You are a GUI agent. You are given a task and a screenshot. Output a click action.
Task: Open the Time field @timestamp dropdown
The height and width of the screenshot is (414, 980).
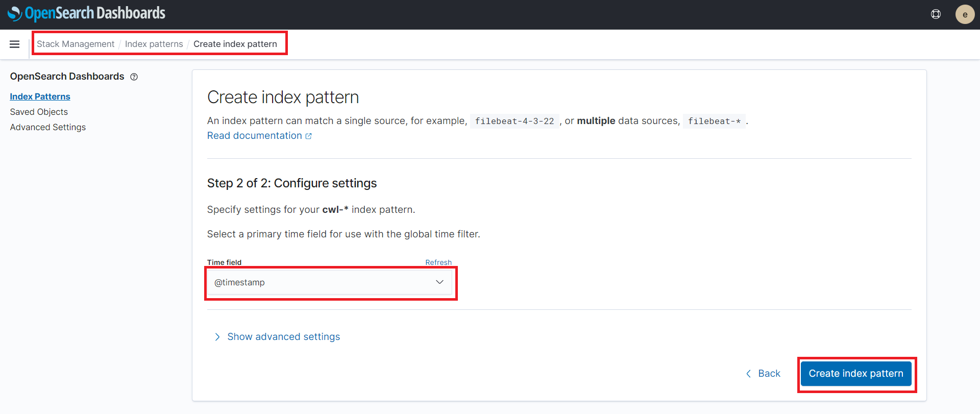[x=330, y=282]
